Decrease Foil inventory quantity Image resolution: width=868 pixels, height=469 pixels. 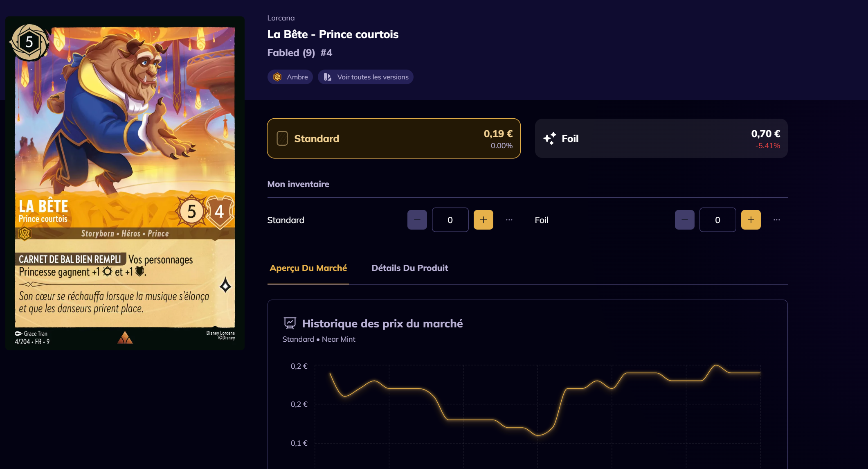(x=685, y=220)
